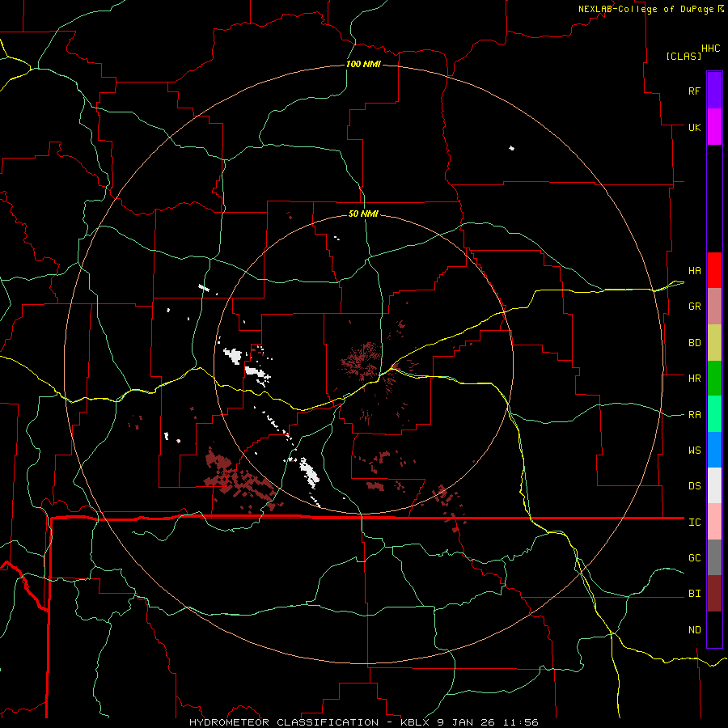Click the 'HR' legend label
This screenshot has height=728, width=728.
tap(695, 379)
